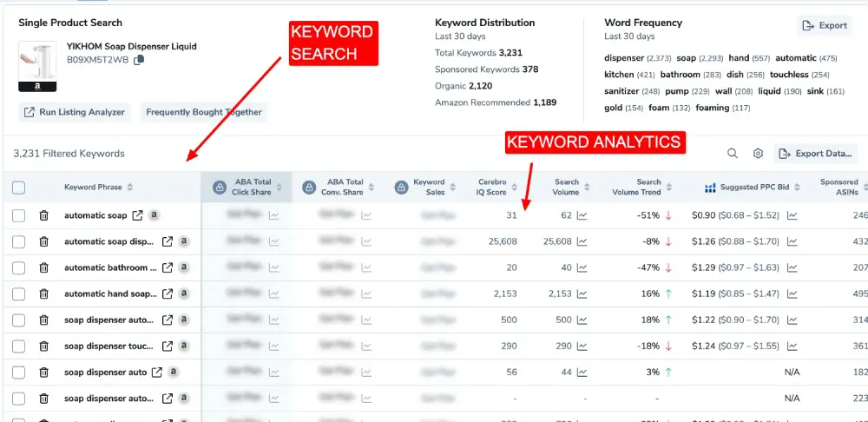
Task: Open 'automatic hand soap' external link icon
Action: (x=167, y=293)
